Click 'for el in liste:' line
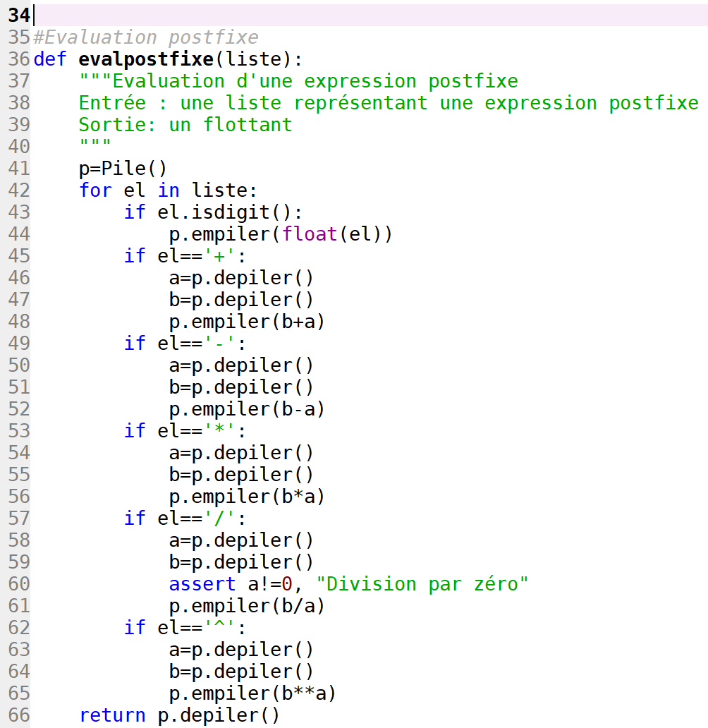Screen dimensions: 708x728 click(168, 190)
